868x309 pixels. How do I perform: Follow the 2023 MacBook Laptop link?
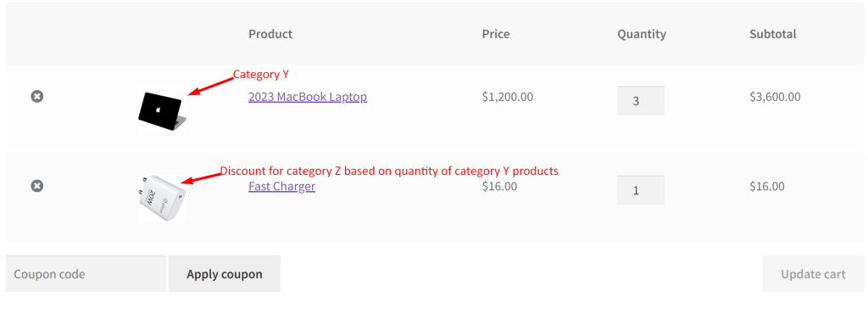click(307, 97)
